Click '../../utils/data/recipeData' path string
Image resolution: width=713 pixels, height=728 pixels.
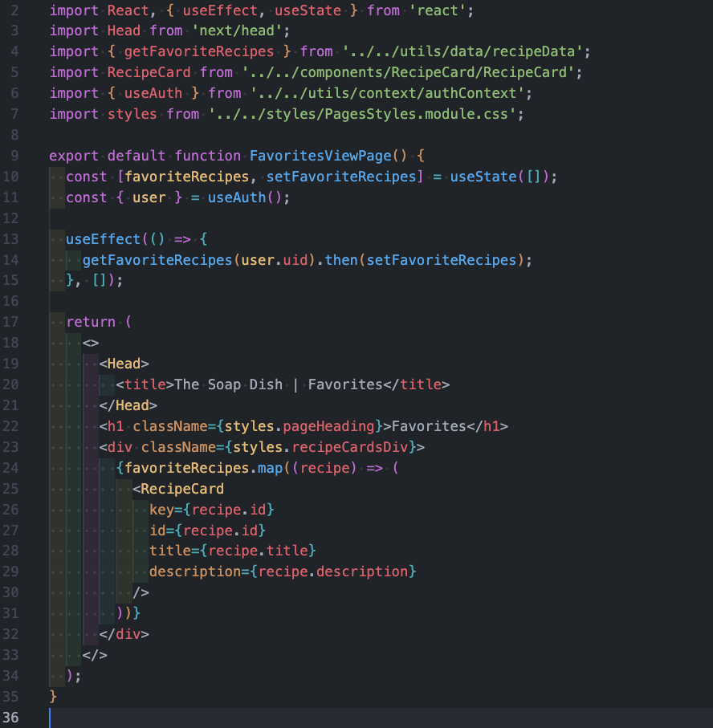tap(462, 51)
